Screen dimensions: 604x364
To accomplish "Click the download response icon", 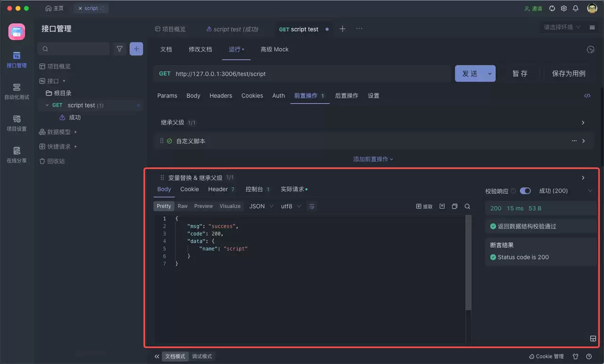I will (442, 206).
